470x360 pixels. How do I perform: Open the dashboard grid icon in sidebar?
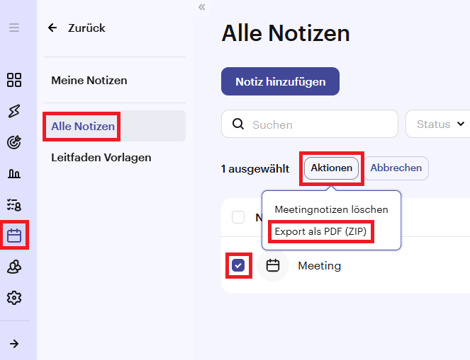point(14,80)
